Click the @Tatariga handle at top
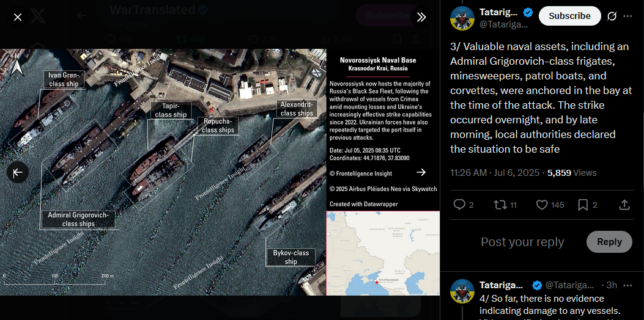This screenshot has width=644, height=320. (x=503, y=24)
